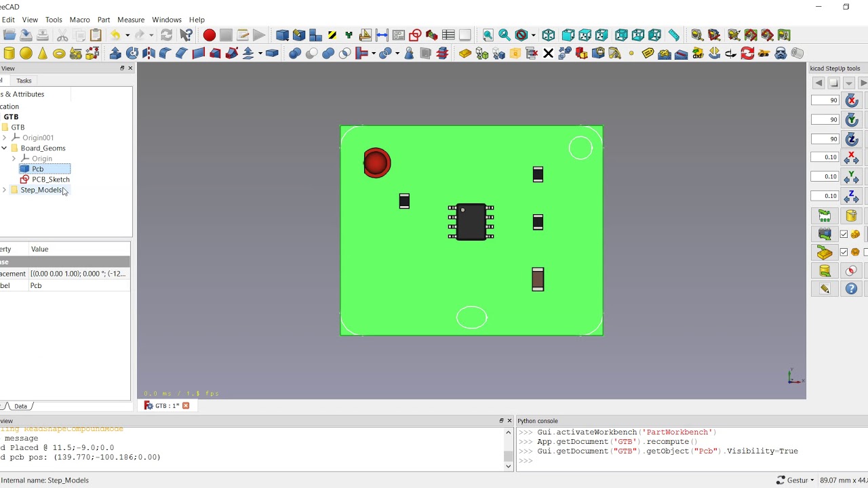Open the Edit menu
Image resolution: width=868 pixels, height=488 pixels.
pyautogui.click(x=8, y=20)
